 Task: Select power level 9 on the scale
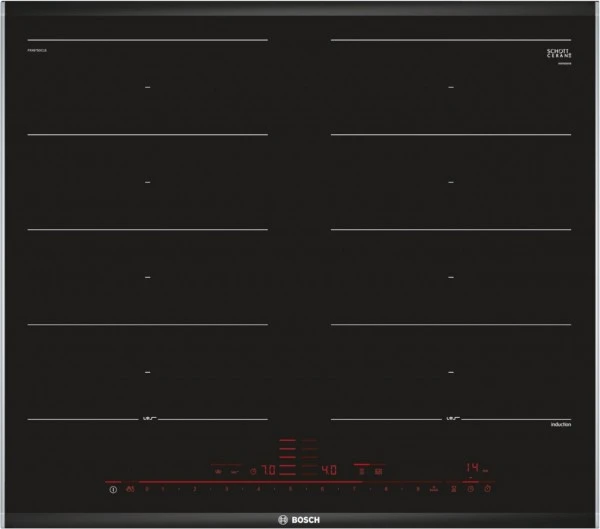(417, 489)
